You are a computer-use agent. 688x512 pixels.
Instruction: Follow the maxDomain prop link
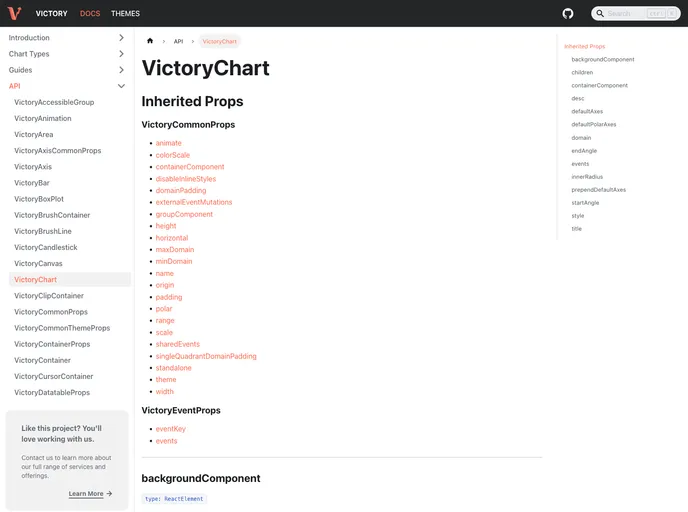tap(175, 250)
